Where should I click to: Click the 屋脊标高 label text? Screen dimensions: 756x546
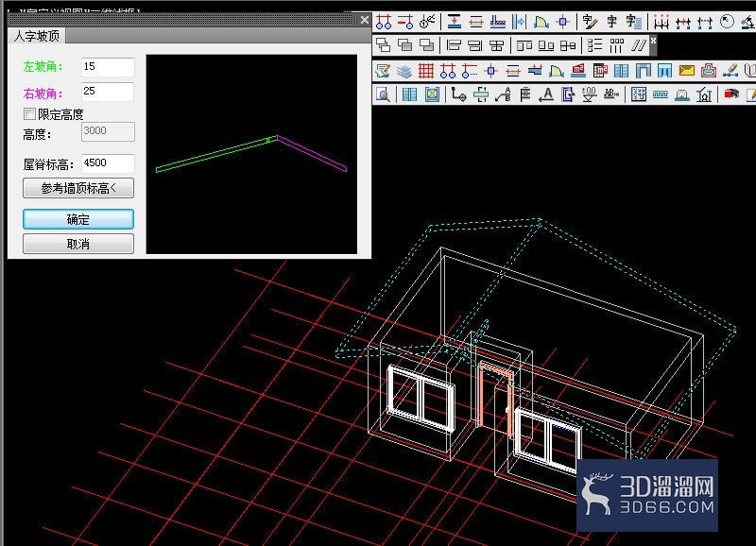click(49, 164)
